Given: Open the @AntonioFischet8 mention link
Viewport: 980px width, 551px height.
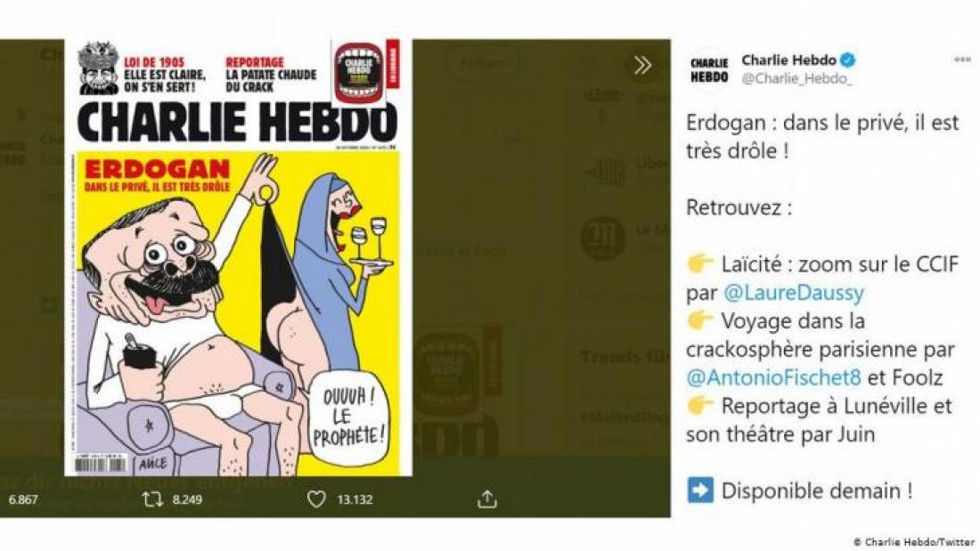Looking at the screenshot, I should tap(773, 377).
